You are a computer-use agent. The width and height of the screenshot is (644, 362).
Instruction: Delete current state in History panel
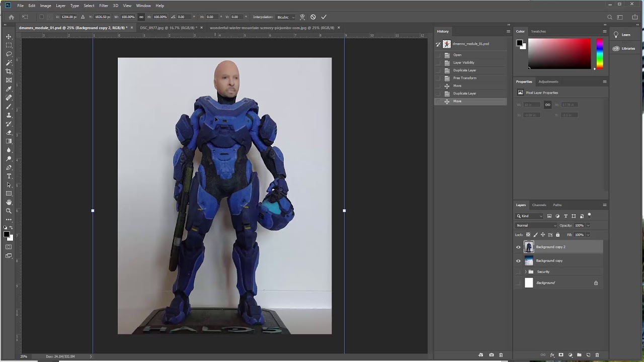point(501,355)
